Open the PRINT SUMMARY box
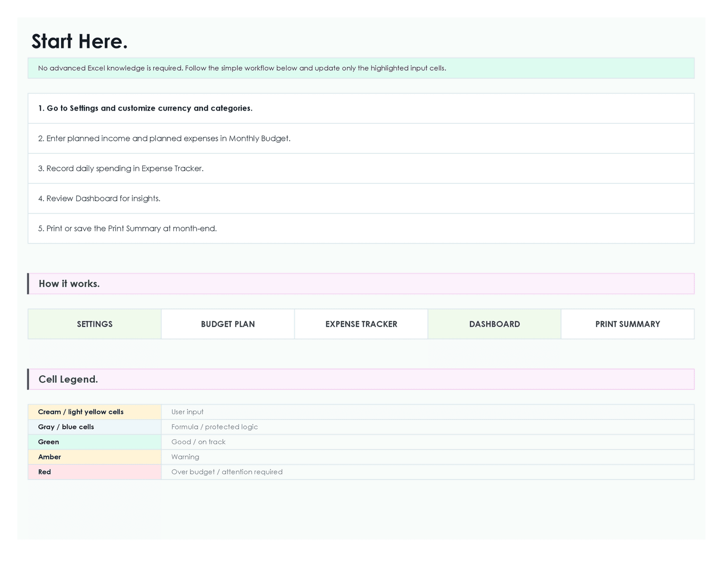Screen dimensions: 728x563 [x=628, y=324]
